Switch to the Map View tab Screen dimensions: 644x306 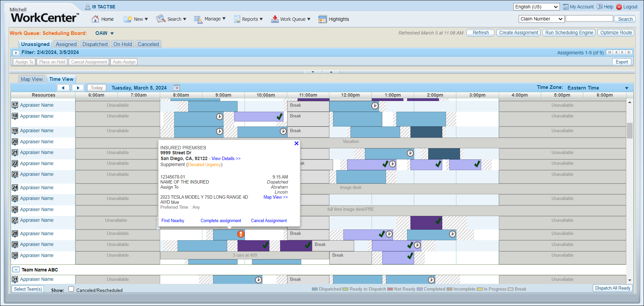click(31, 79)
